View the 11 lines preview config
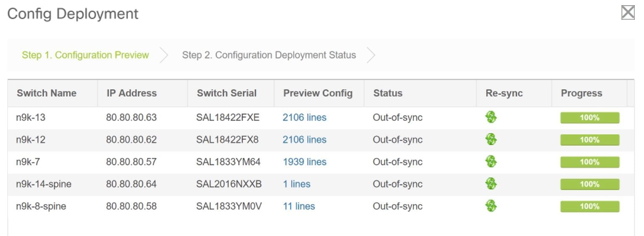This screenshot has width=644, height=236. (x=299, y=206)
